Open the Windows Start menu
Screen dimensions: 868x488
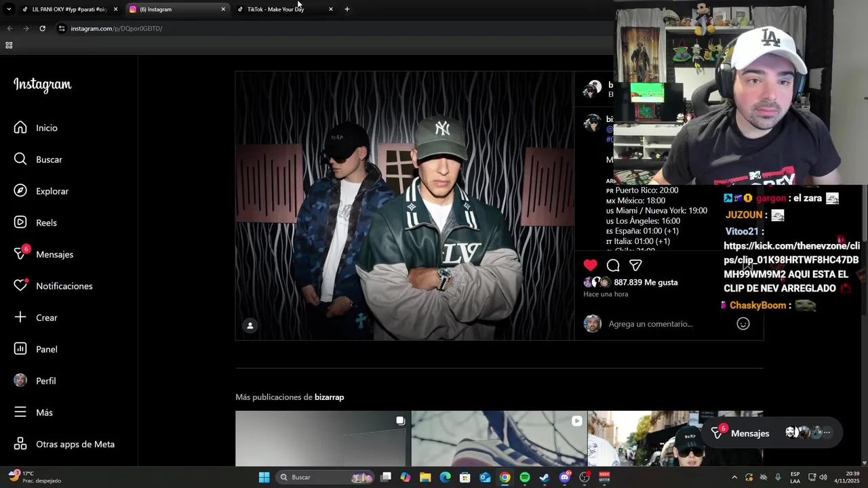264,477
